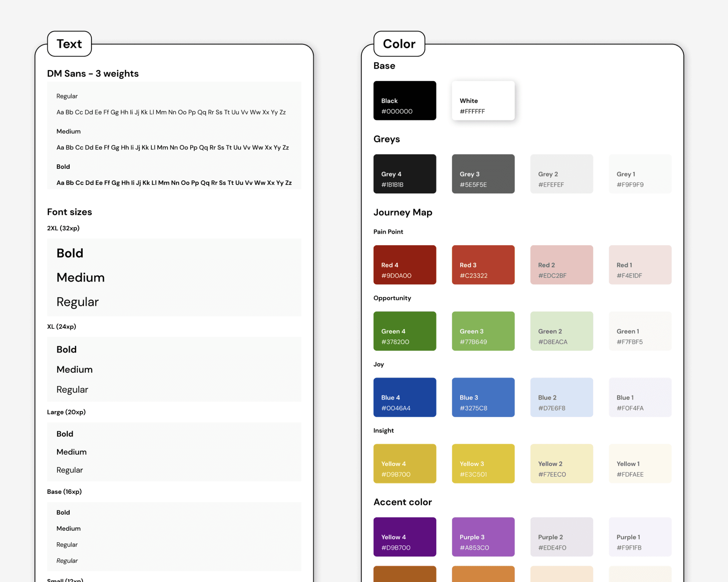Click the Text panel label
The image size is (728, 582).
point(69,44)
